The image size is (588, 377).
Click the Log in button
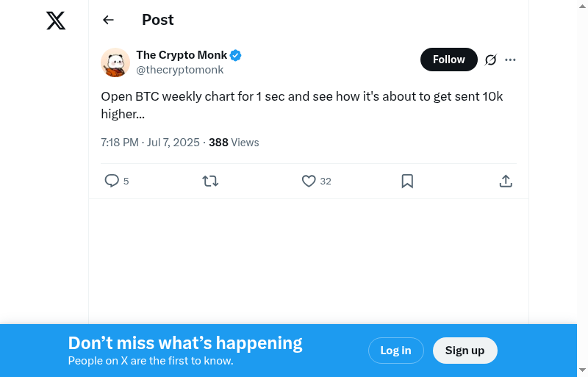(395, 351)
